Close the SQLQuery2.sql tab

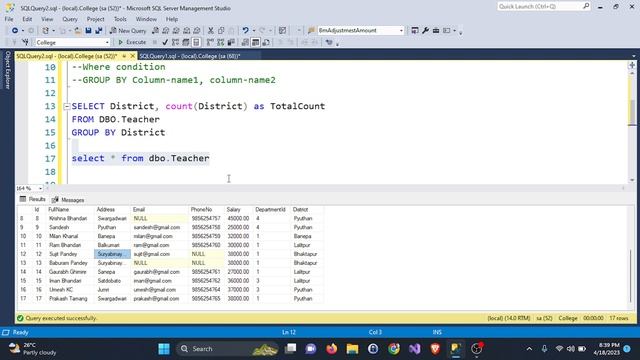point(132,56)
